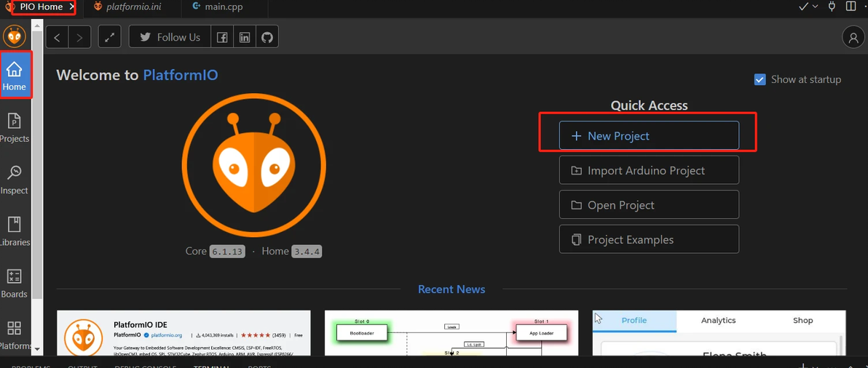Open the LinkedIn icon link

(x=245, y=37)
